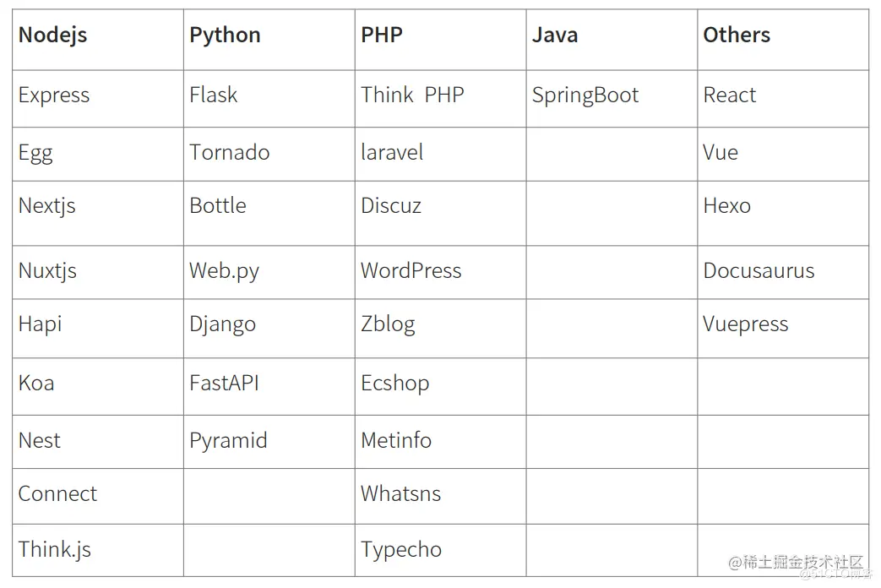Screen dimensions: 881x588
Task: Click the Others column header
Action: [x=737, y=35]
